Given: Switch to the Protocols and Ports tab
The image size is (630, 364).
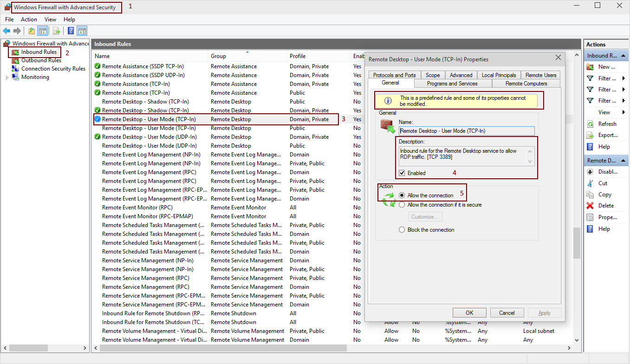Looking at the screenshot, I should (394, 75).
